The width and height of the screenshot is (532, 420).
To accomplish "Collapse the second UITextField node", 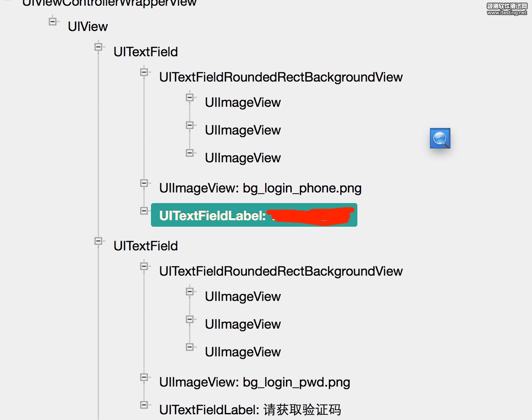I will click(x=98, y=241).
